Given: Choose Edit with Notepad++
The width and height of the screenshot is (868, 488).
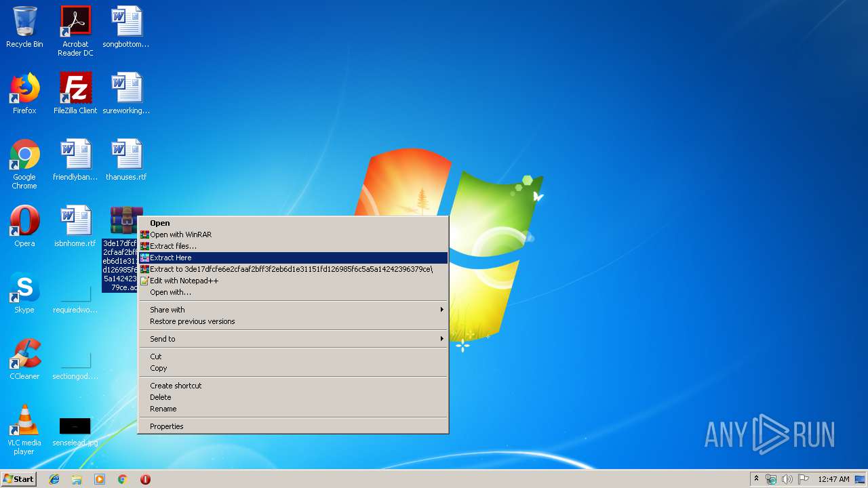Looking at the screenshot, I should click(293, 281).
